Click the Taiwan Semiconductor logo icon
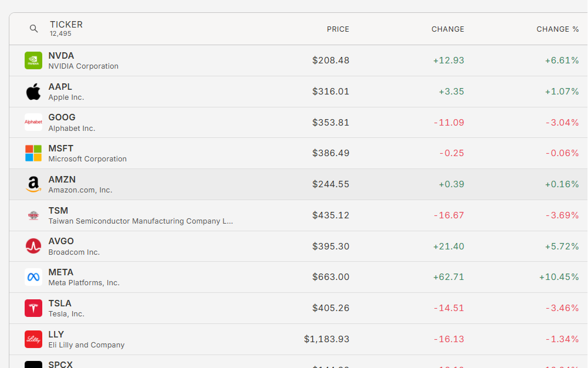 tap(33, 215)
